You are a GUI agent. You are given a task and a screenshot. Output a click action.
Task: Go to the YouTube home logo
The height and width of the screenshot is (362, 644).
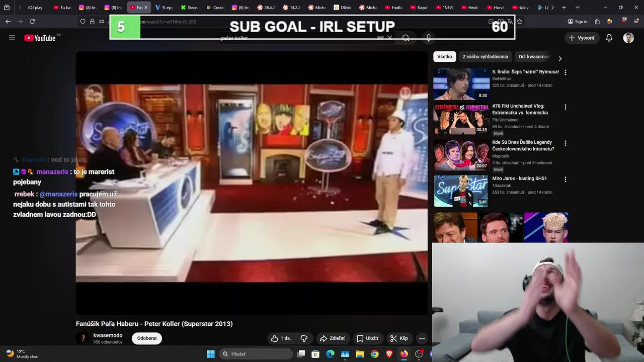(x=40, y=38)
